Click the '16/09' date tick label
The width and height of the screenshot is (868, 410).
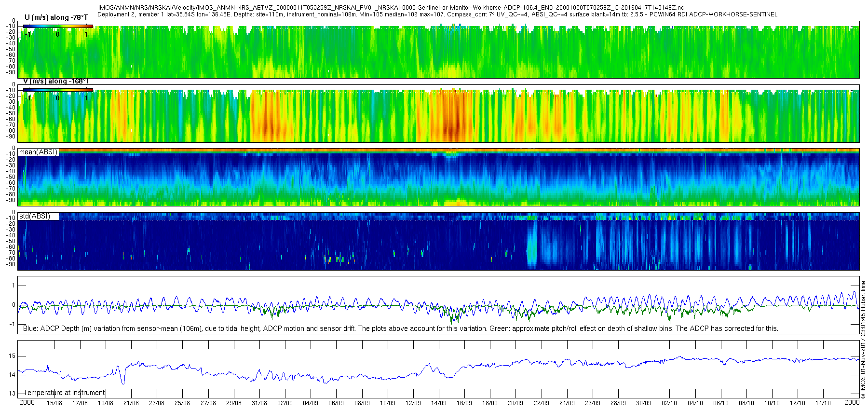(464, 403)
